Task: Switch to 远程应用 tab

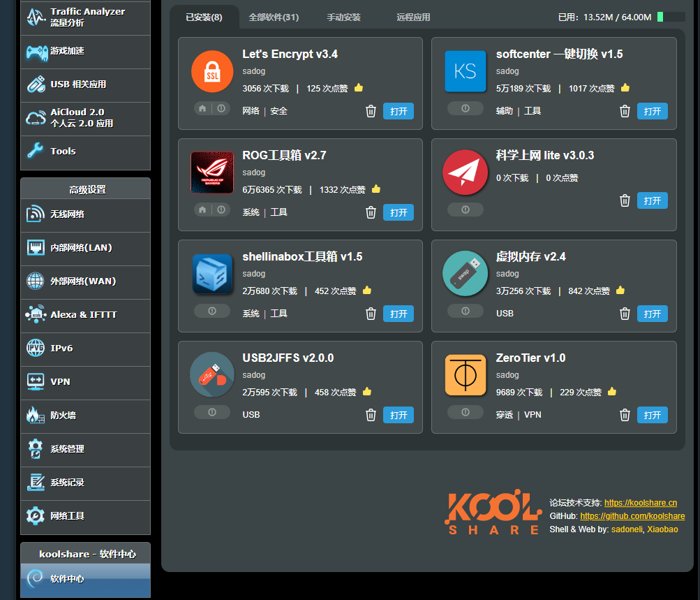Action: click(x=413, y=17)
